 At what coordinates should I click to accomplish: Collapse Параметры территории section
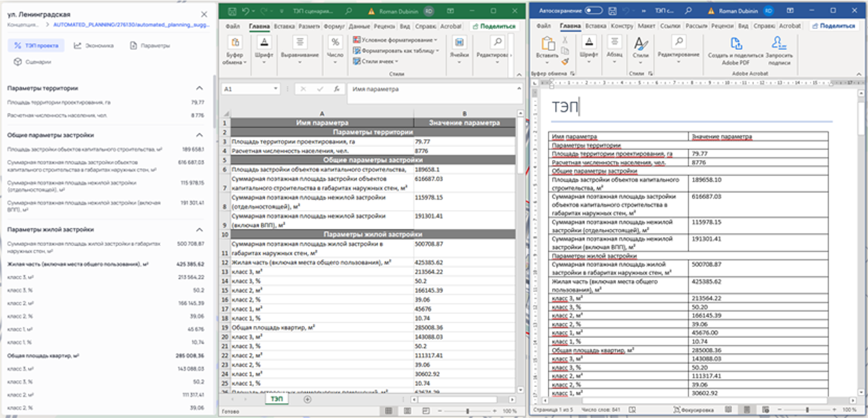click(x=199, y=88)
